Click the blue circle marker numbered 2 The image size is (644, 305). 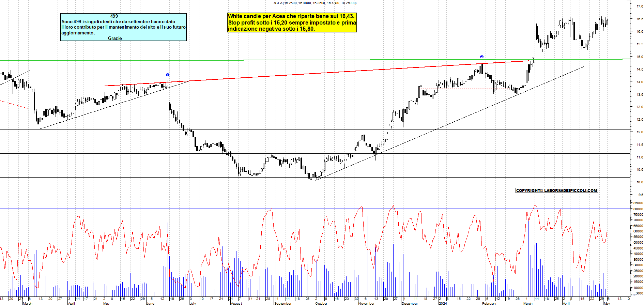point(482,57)
